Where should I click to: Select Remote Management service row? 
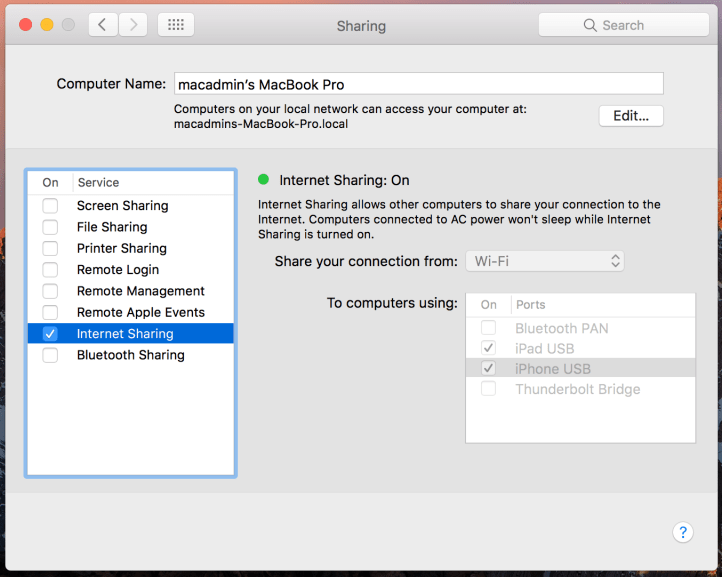click(140, 291)
